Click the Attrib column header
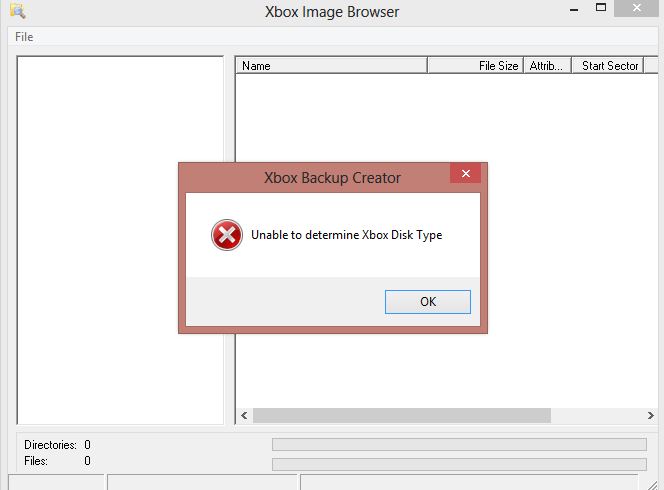This screenshot has width=664, height=490. pyautogui.click(x=547, y=66)
